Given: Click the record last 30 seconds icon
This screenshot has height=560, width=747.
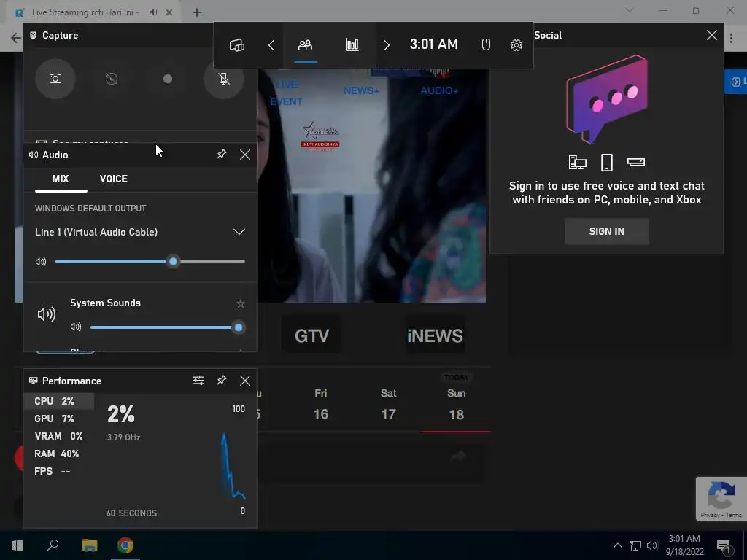Looking at the screenshot, I should [112, 79].
